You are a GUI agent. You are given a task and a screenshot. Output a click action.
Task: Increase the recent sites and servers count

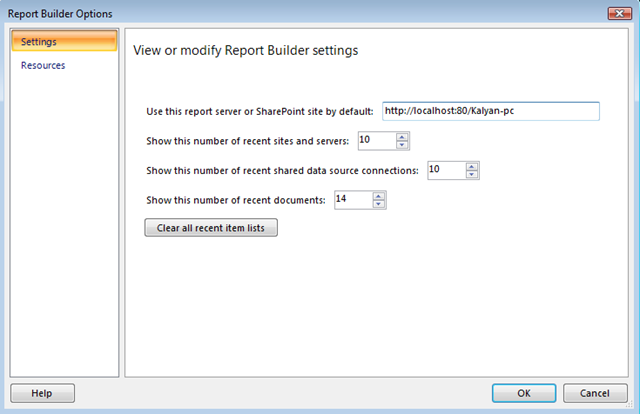click(x=402, y=137)
